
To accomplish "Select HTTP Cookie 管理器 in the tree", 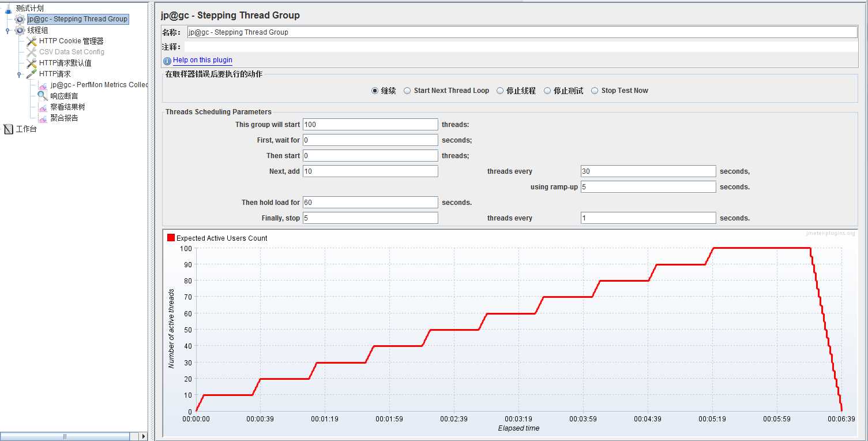I will (72, 41).
